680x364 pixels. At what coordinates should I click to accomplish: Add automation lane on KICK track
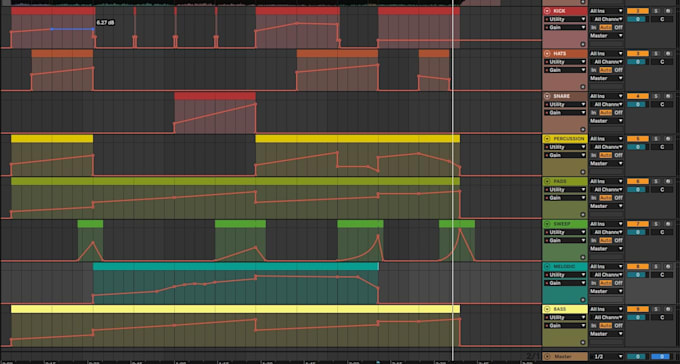coord(583,44)
